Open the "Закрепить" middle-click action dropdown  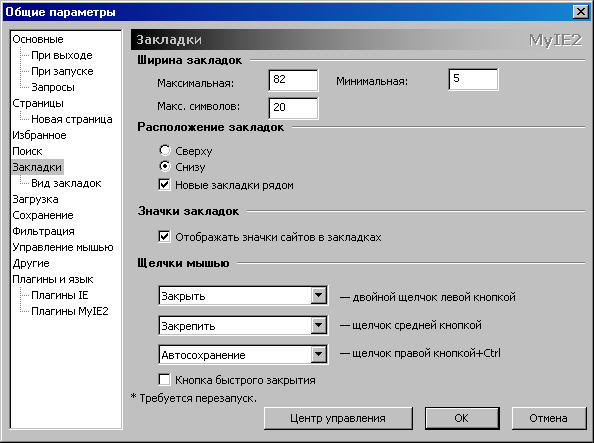243,326
